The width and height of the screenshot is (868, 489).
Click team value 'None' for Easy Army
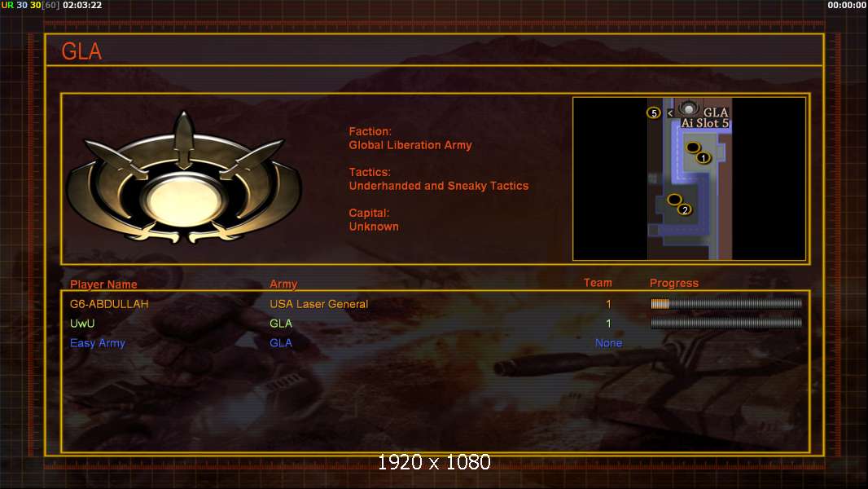(x=608, y=343)
